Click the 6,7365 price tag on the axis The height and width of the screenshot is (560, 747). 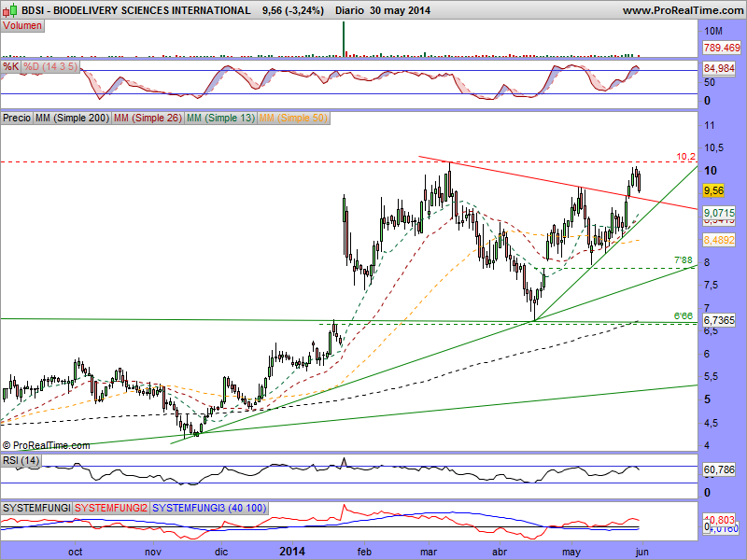pos(719,319)
